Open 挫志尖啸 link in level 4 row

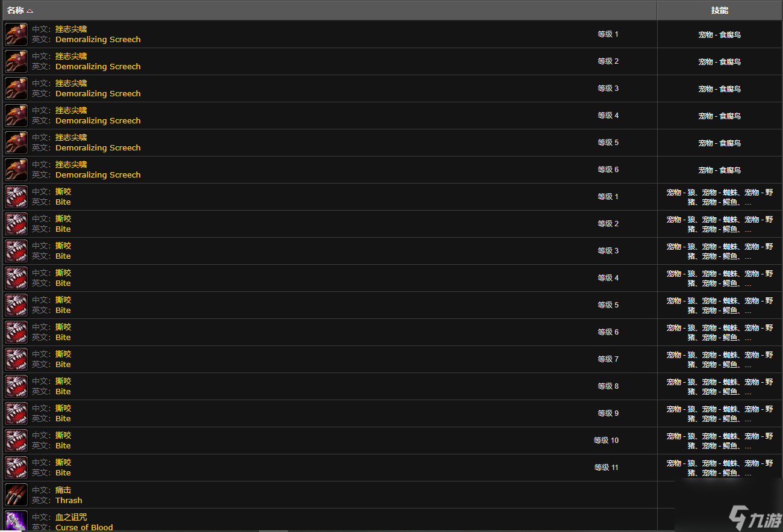coord(71,110)
